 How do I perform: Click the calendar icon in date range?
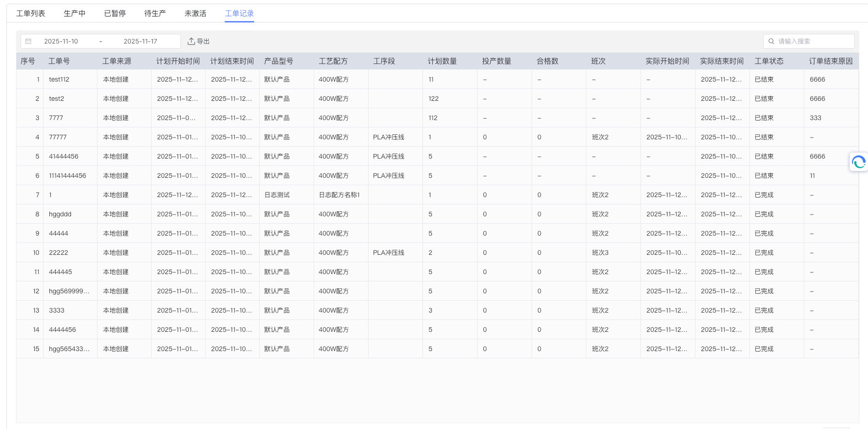coord(28,41)
